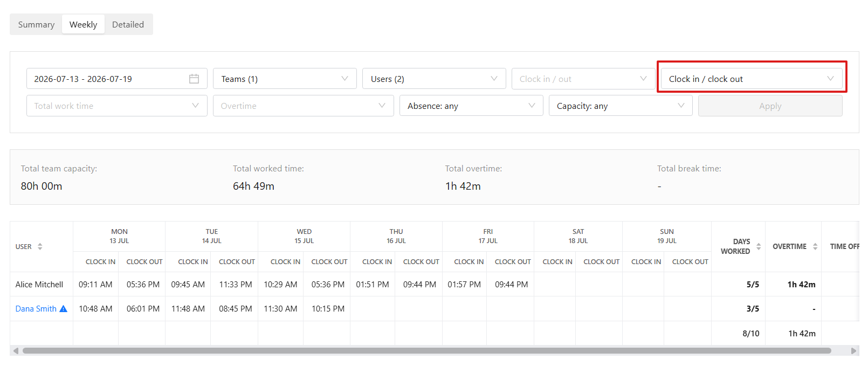Switch to the Summary tab
The image size is (868, 366).
pyautogui.click(x=36, y=24)
